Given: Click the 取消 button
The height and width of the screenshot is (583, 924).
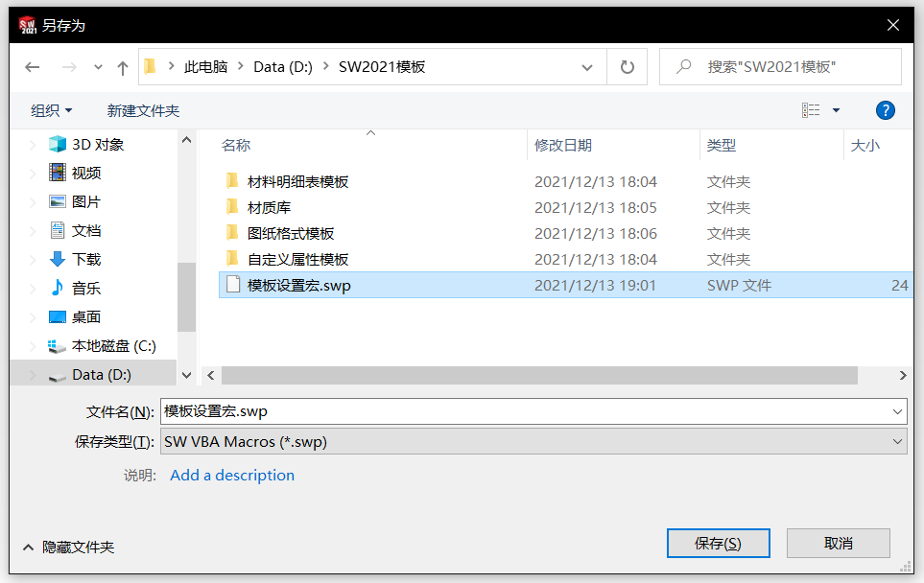Looking at the screenshot, I should pyautogui.click(x=838, y=543).
